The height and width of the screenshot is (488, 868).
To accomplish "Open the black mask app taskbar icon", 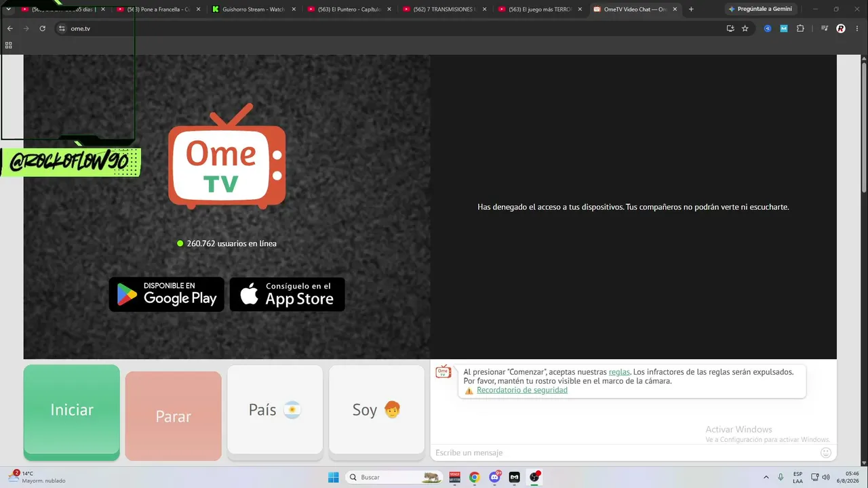I will [515, 477].
